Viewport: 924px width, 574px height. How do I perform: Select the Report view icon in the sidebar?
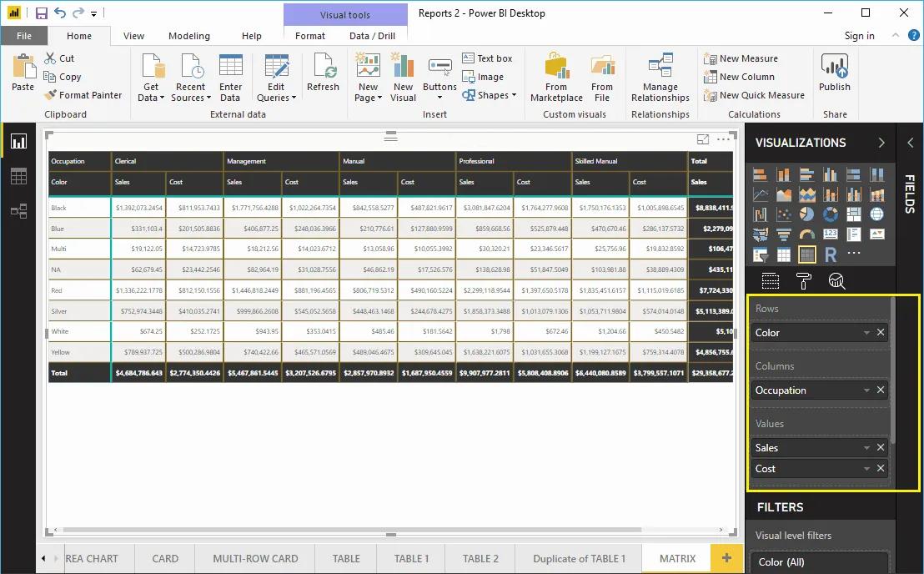pyautogui.click(x=18, y=141)
